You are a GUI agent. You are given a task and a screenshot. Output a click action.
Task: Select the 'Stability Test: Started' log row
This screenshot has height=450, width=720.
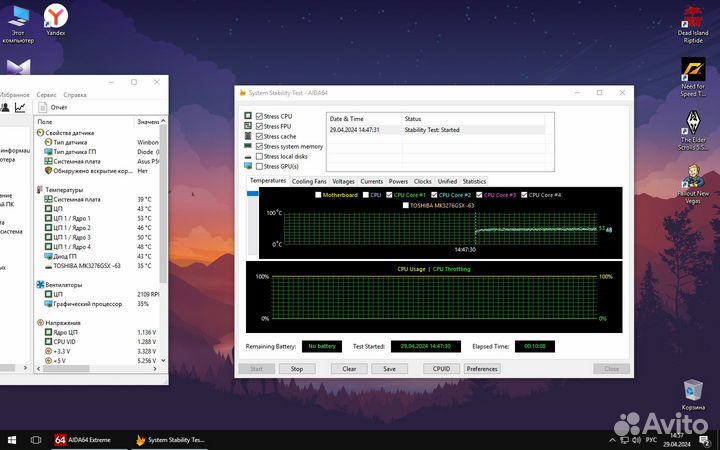click(x=436, y=130)
